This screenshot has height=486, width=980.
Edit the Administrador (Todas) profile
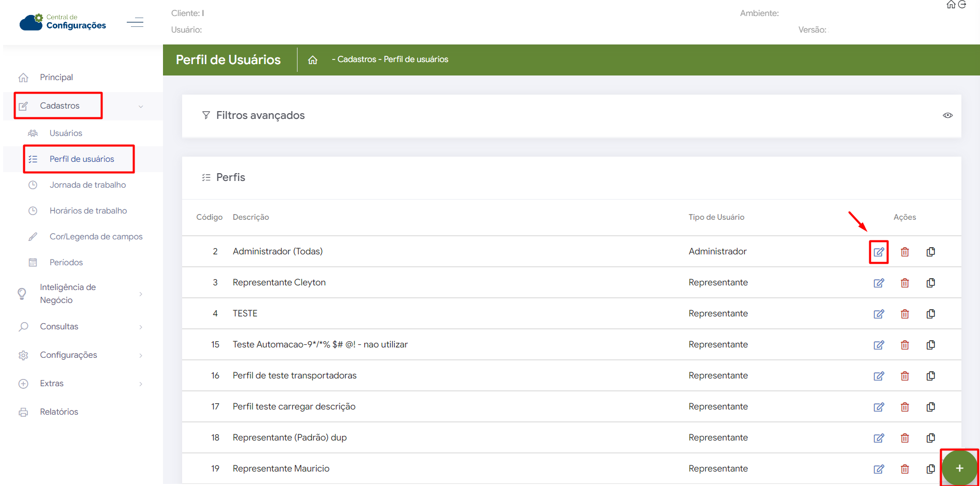click(x=879, y=252)
